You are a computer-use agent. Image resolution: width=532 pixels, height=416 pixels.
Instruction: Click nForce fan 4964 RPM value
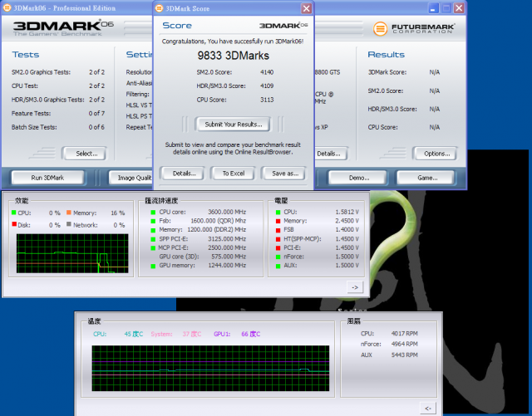click(x=405, y=344)
